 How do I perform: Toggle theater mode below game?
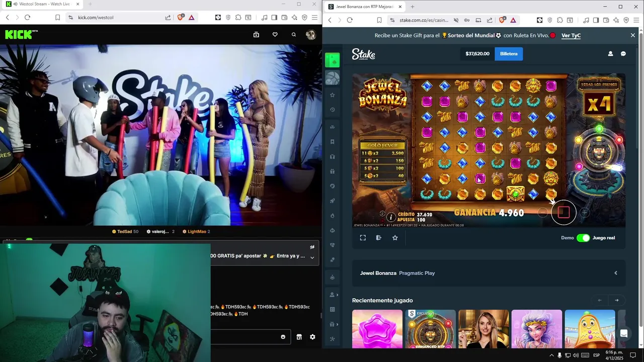tap(379, 238)
